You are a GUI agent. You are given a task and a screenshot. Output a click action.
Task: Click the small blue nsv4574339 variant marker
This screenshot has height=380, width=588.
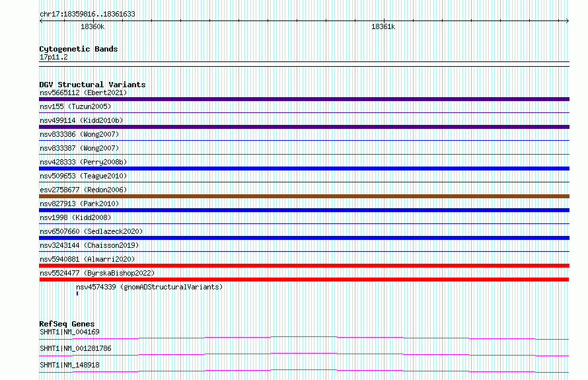click(77, 293)
